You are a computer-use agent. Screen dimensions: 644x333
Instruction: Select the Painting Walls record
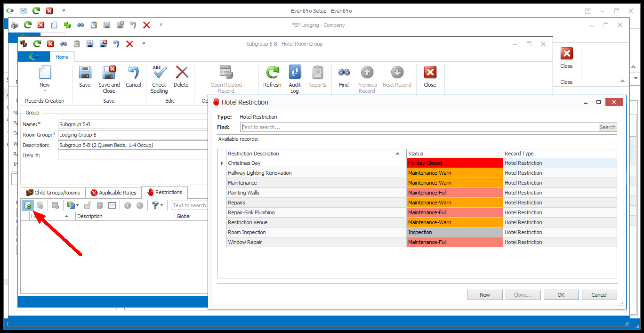417,193
